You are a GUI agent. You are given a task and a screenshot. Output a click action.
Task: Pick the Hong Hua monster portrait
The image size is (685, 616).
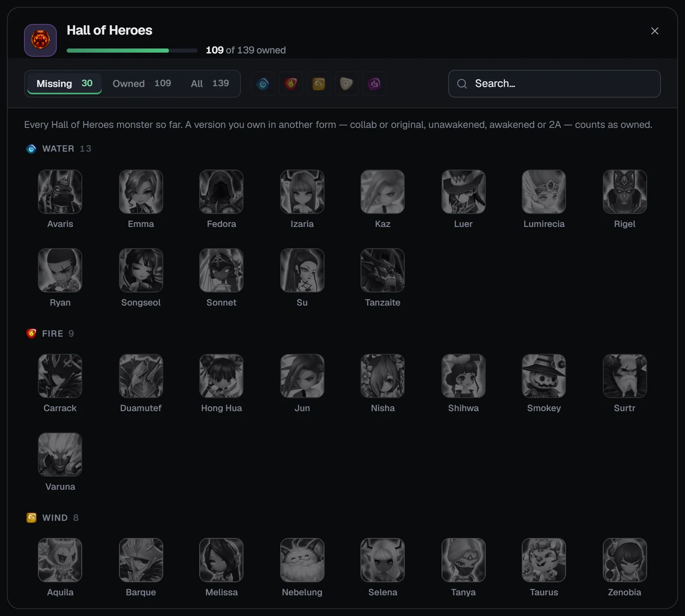click(x=221, y=376)
